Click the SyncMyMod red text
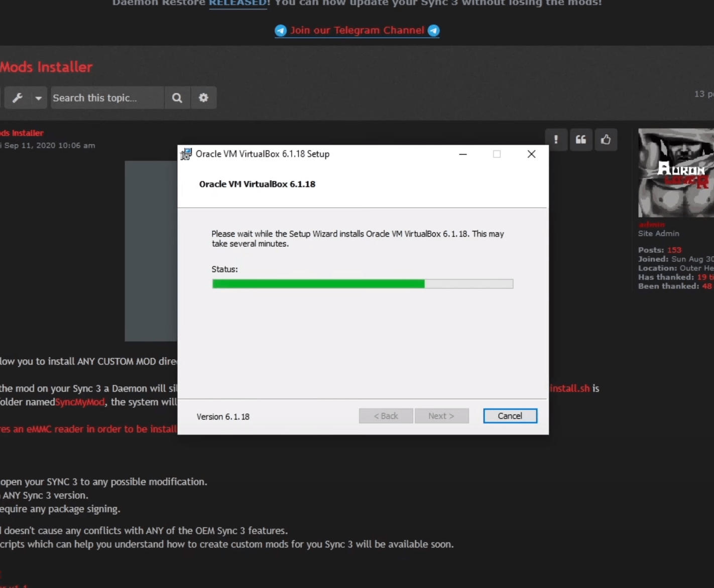Image resolution: width=714 pixels, height=588 pixels. click(80, 402)
